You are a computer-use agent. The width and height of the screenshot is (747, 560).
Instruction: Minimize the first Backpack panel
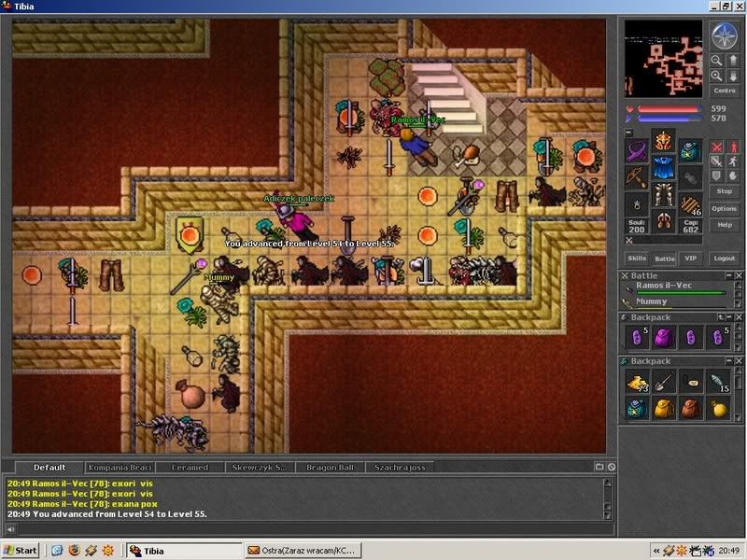(729, 317)
